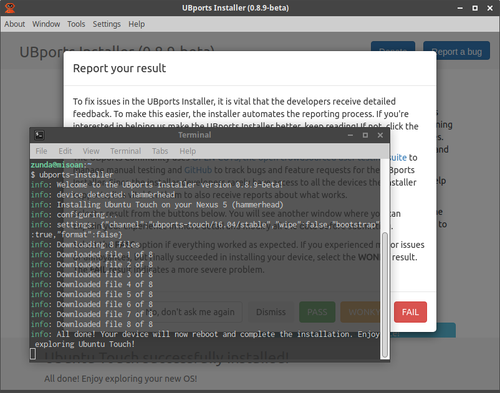Click the 'Downloaded file 1 of 8' line
Screen dimensions: 500x393
tap(92, 254)
